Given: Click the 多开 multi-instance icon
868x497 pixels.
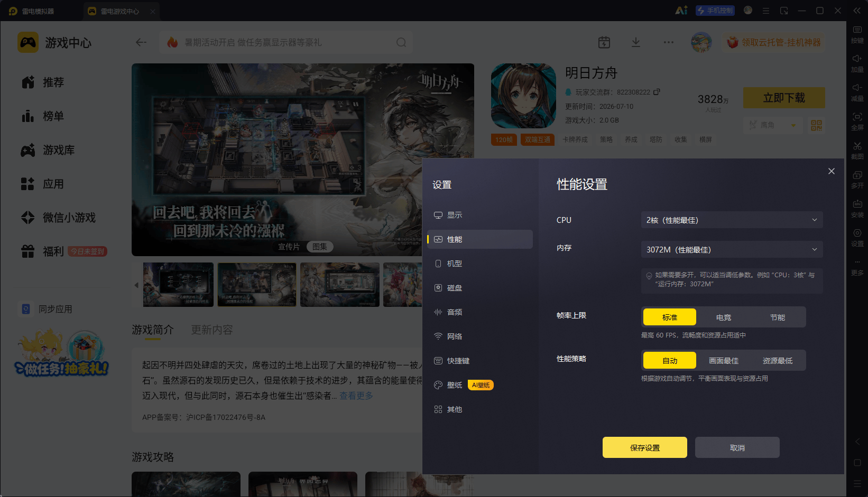Looking at the screenshot, I should point(857,180).
